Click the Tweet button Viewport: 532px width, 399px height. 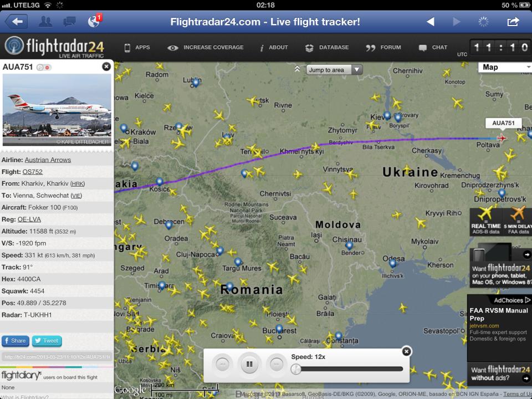coord(47,341)
